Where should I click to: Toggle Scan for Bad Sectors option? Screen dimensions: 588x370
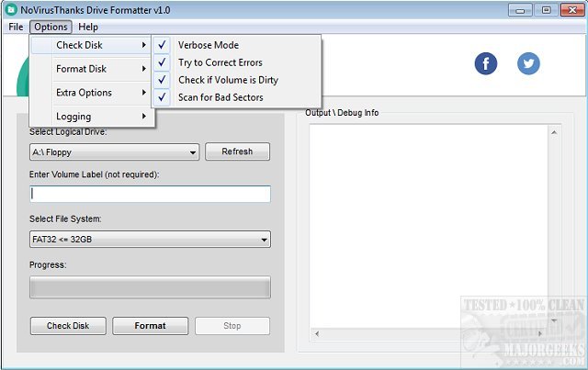tap(237, 97)
